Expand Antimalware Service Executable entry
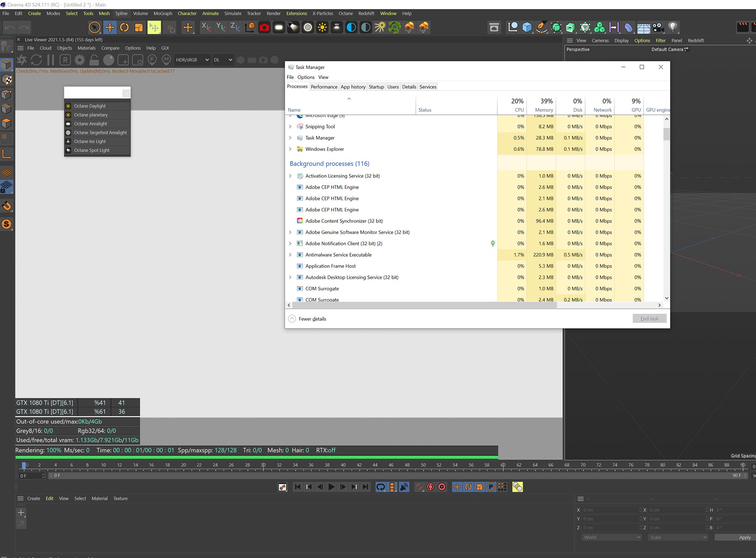This screenshot has height=558, width=756. [x=290, y=255]
